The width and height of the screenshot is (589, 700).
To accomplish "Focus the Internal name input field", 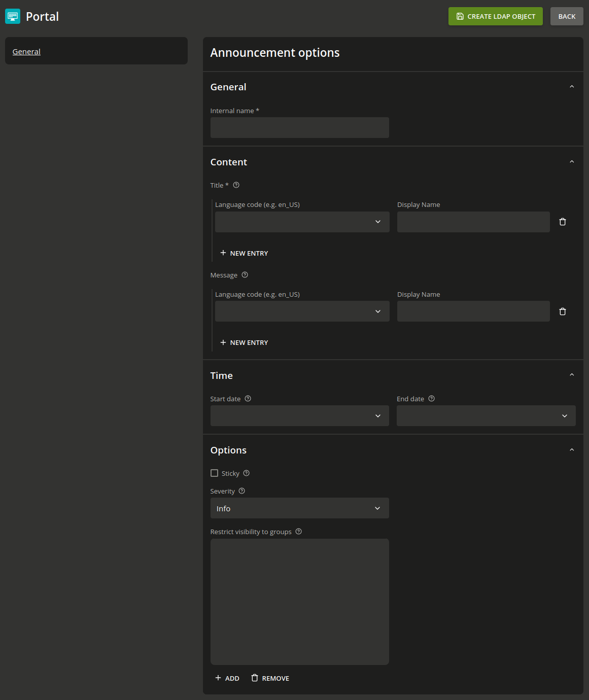I will click(299, 127).
